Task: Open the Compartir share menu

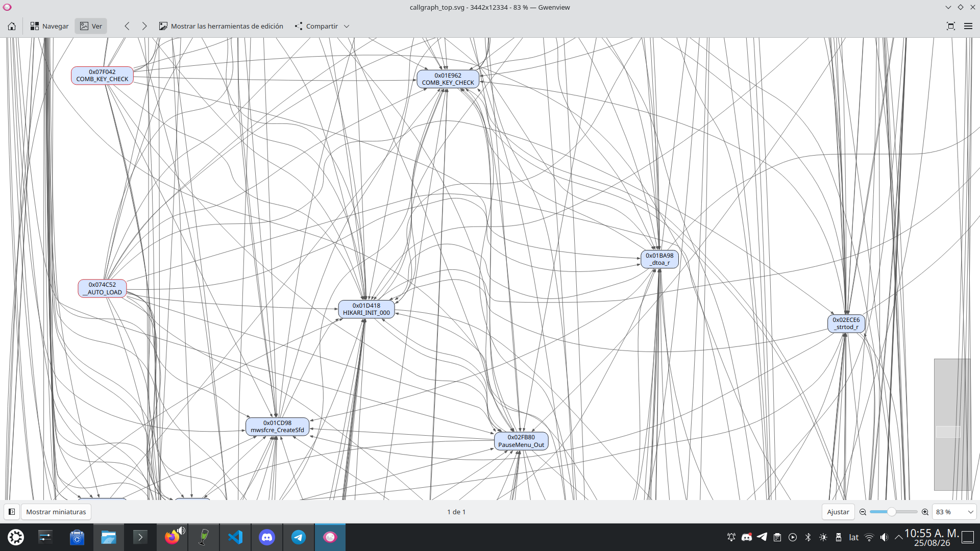Action: (x=322, y=26)
